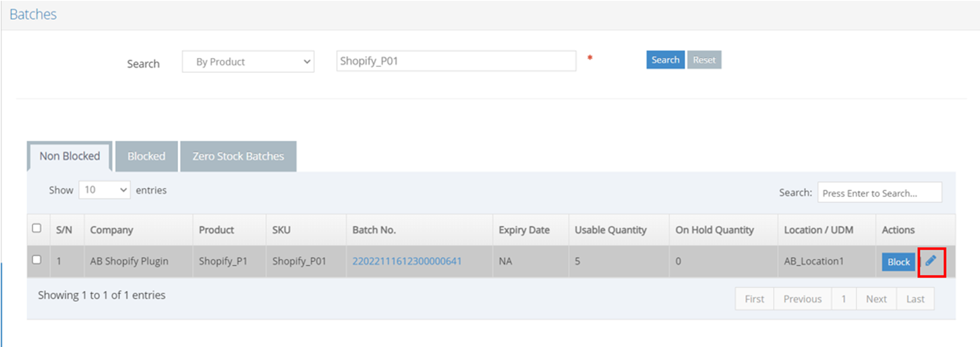Go to the Next pagination page
Viewport: 980px width, 347px height.
876,299
